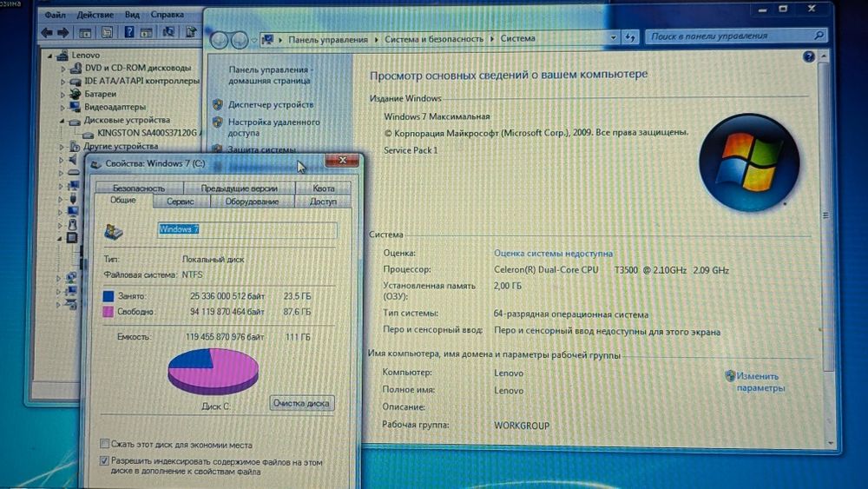The height and width of the screenshot is (489, 868).
Task: Click refresh icon next to address bar
Action: 630,37
